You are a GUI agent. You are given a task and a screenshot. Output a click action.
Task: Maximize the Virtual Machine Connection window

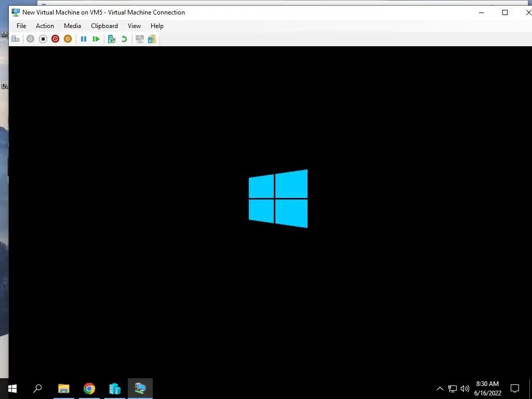[505, 12]
